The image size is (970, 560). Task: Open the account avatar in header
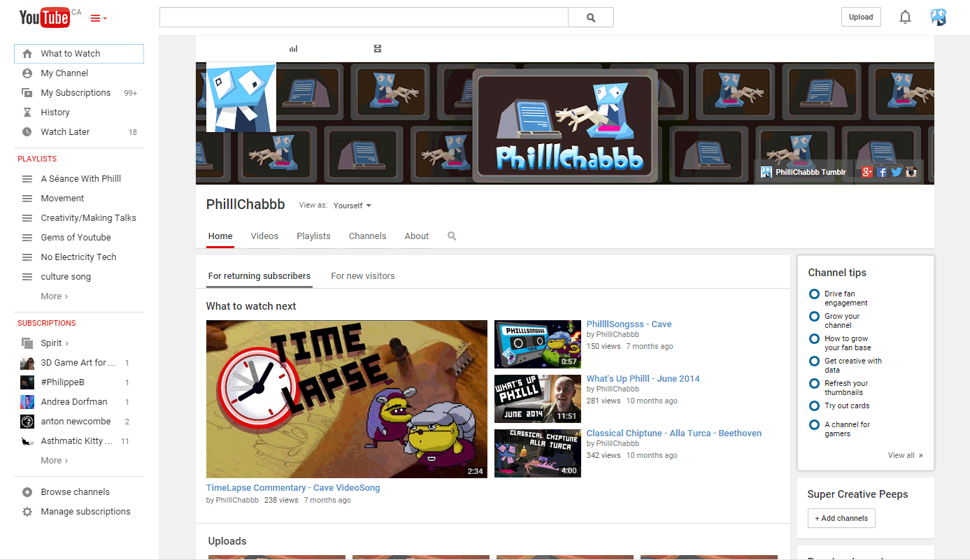click(939, 17)
